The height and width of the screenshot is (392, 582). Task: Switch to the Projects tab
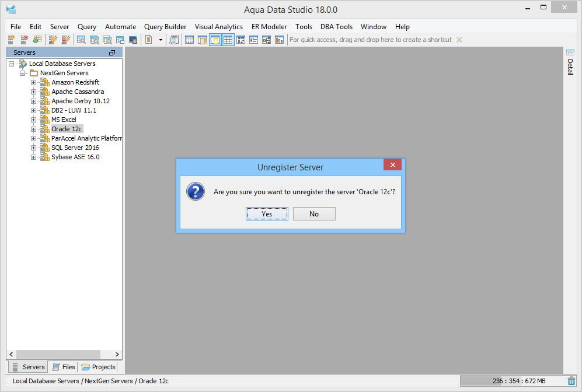98,367
